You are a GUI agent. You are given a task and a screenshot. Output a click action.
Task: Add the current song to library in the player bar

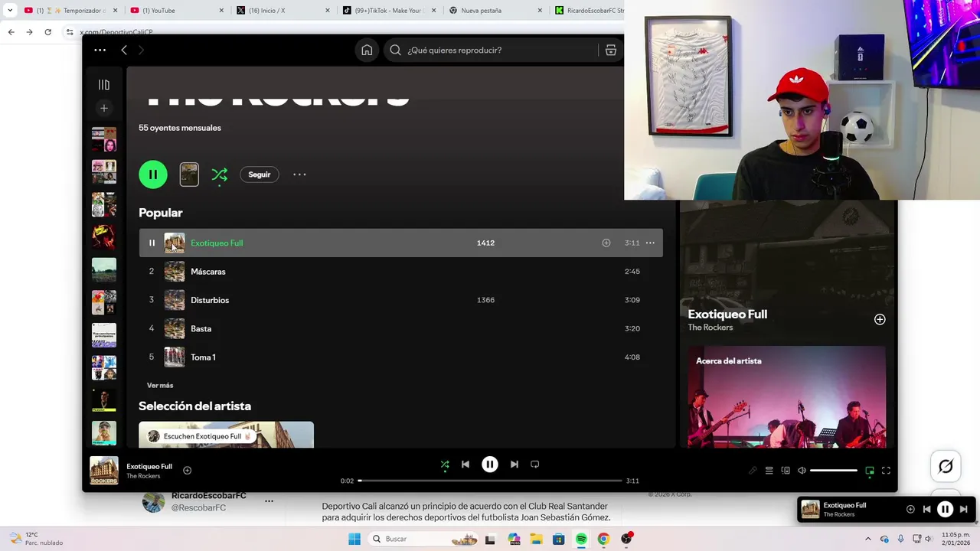187,471
